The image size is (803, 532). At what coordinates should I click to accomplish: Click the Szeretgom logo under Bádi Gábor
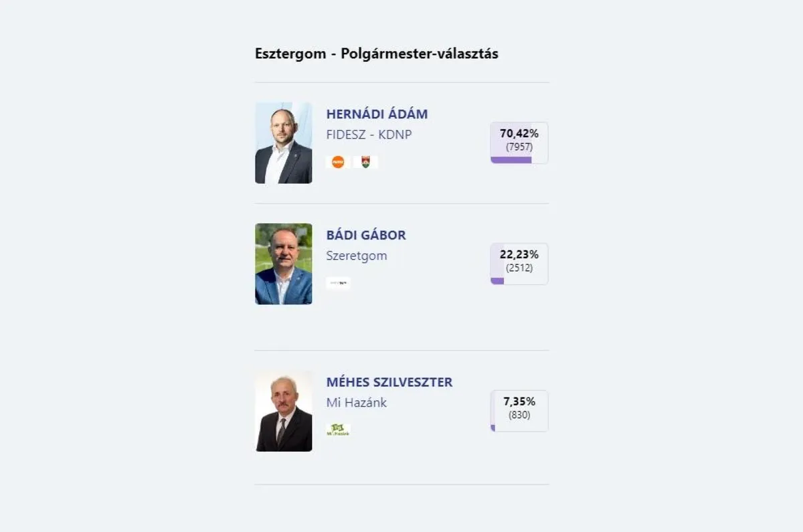[x=338, y=283]
